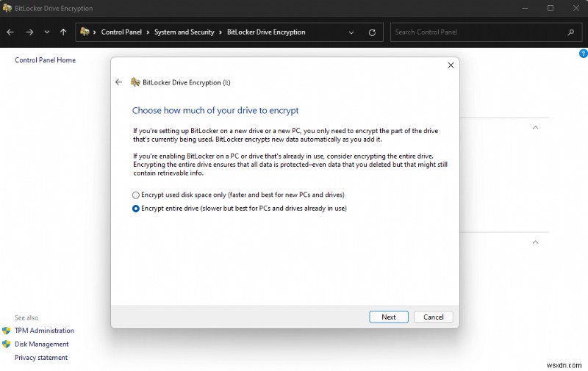Go back in the BitLocker wizard
Viewport: 588px width, 371px height.
pyautogui.click(x=118, y=82)
